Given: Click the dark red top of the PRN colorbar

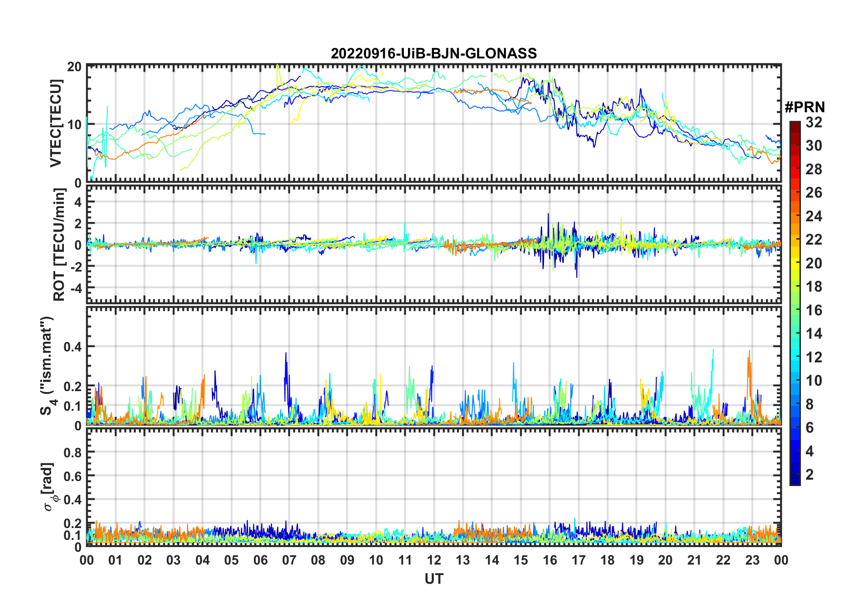Looking at the screenshot, I should (x=795, y=125).
